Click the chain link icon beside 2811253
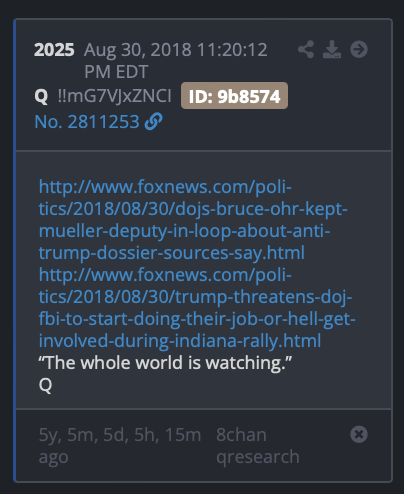404x494 pixels. point(154,121)
